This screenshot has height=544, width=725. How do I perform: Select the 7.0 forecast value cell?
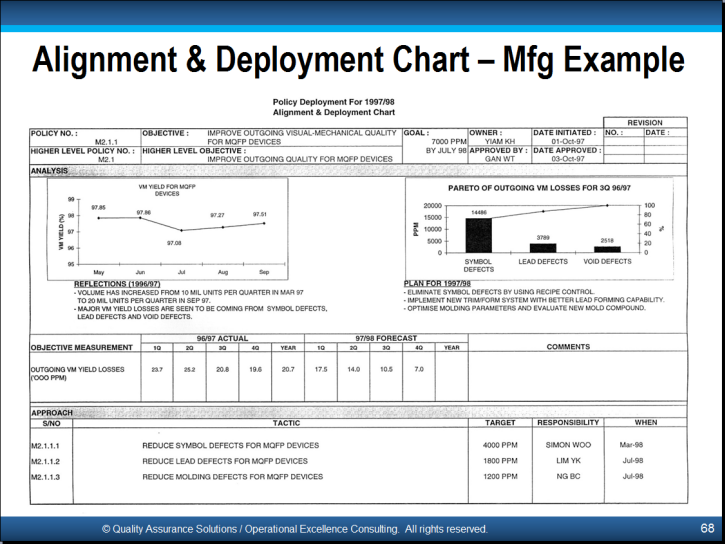tap(419, 369)
